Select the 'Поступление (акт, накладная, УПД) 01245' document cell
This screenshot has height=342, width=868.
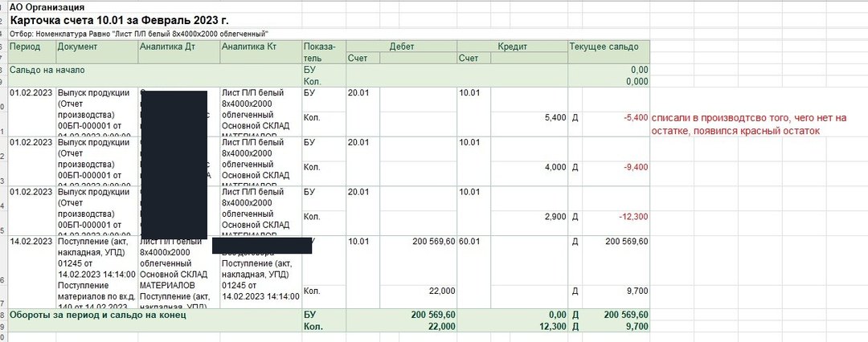(97, 272)
